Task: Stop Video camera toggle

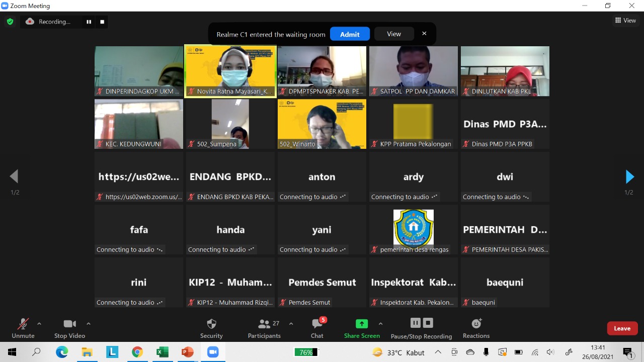Action: [x=69, y=328]
